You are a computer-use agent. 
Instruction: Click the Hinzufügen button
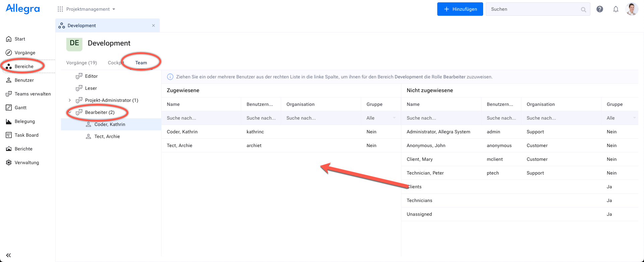(460, 9)
